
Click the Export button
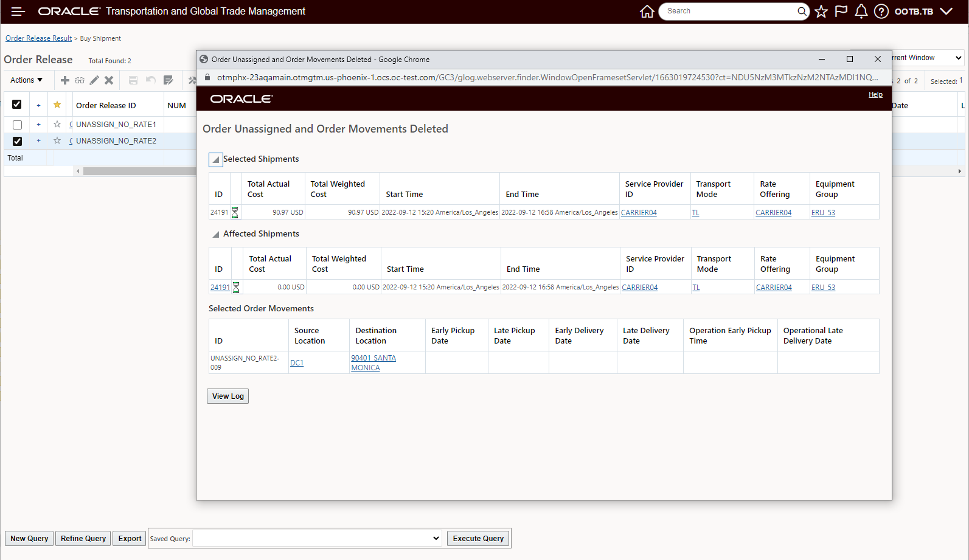point(130,539)
